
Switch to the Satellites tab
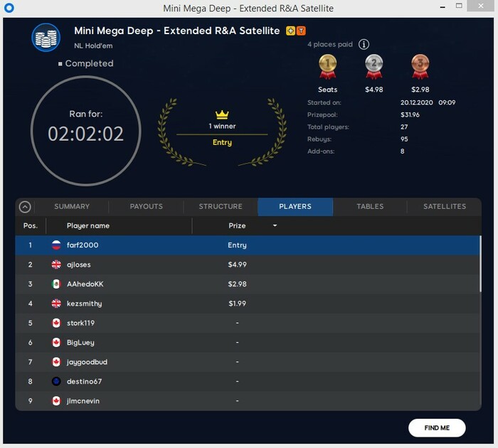coord(445,207)
